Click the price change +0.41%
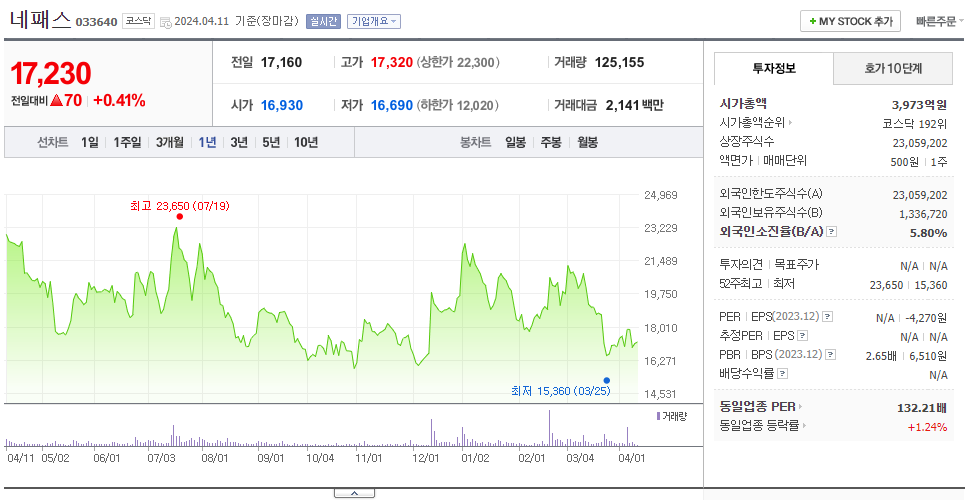 click(119, 101)
